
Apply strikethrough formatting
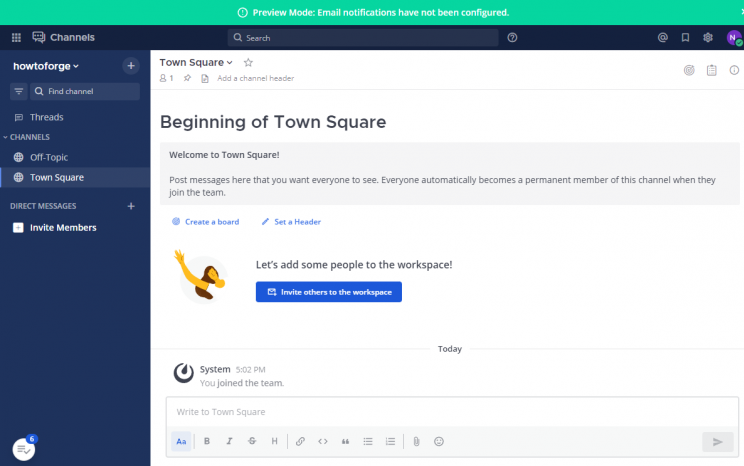252,441
